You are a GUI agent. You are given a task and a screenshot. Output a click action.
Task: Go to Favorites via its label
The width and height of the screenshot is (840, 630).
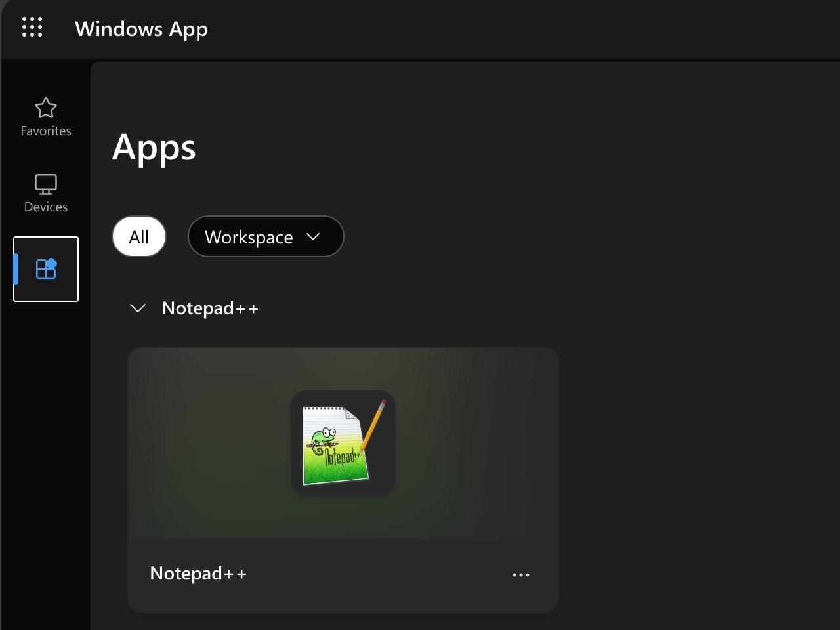pos(46,131)
